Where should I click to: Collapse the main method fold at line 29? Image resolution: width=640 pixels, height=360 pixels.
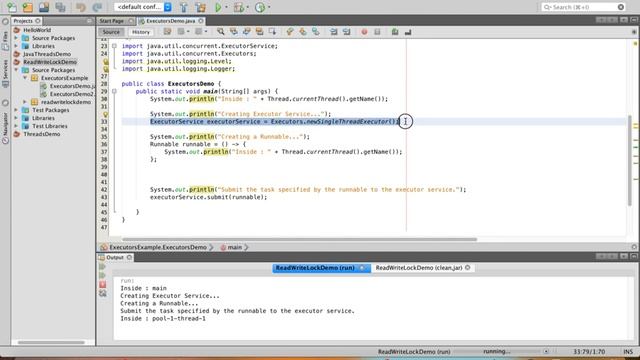pos(114,91)
